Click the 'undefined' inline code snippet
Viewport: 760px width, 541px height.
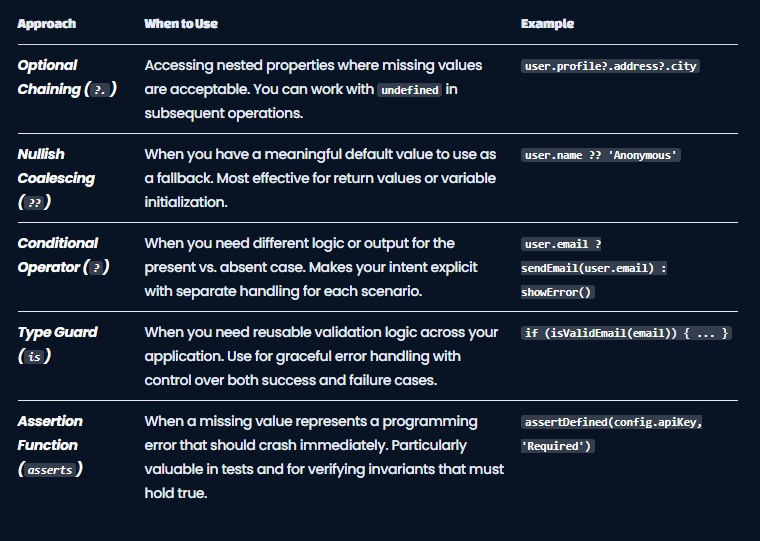410,90
